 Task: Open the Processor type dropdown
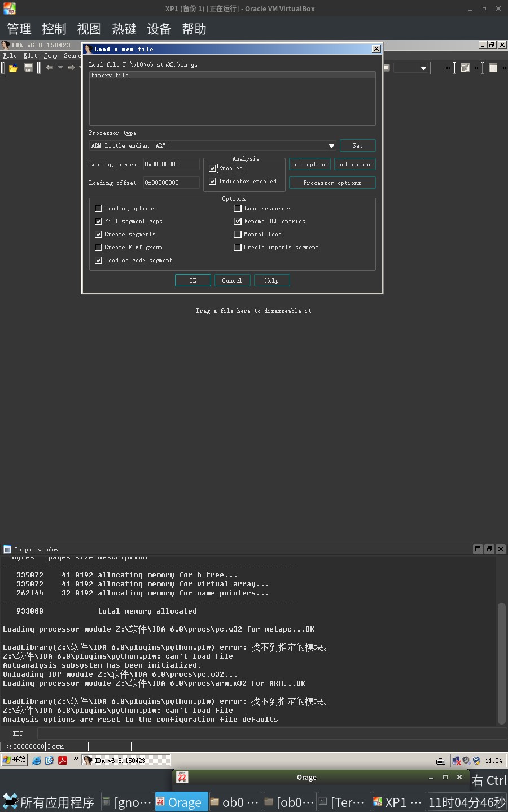click(x=331, y=145)
